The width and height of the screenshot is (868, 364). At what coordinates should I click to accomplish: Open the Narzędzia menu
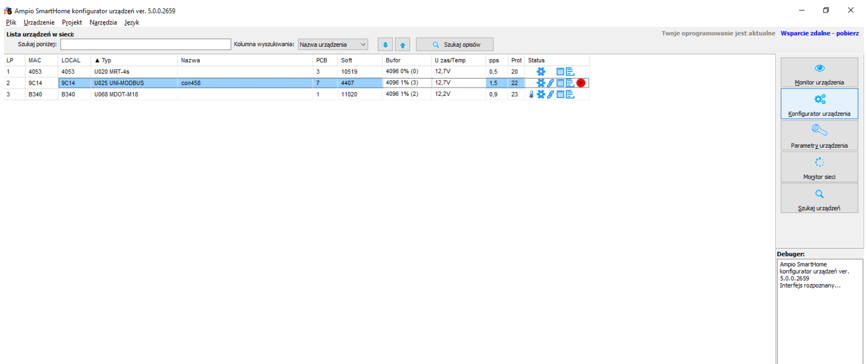[x=103, y=22]
